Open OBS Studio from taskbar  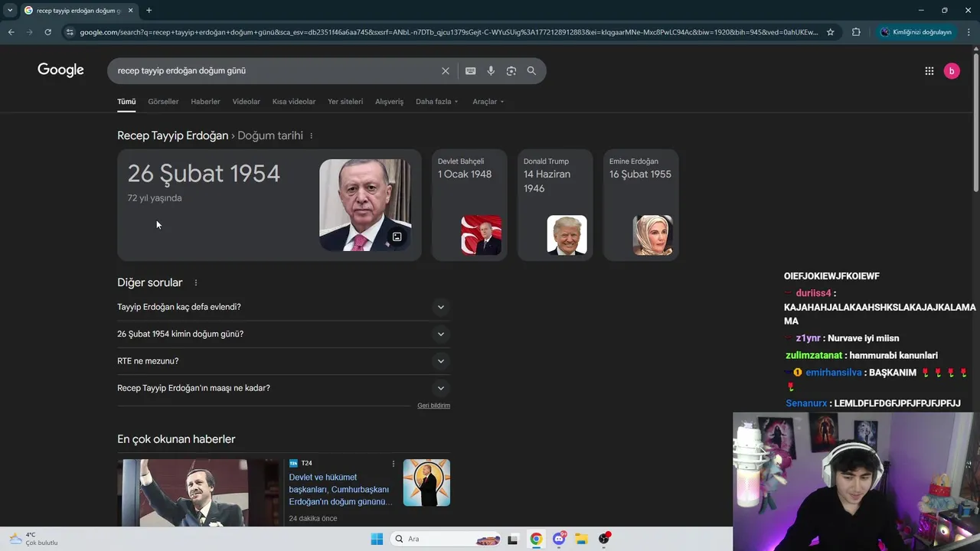pyautogui.click(x=604, y=539)
